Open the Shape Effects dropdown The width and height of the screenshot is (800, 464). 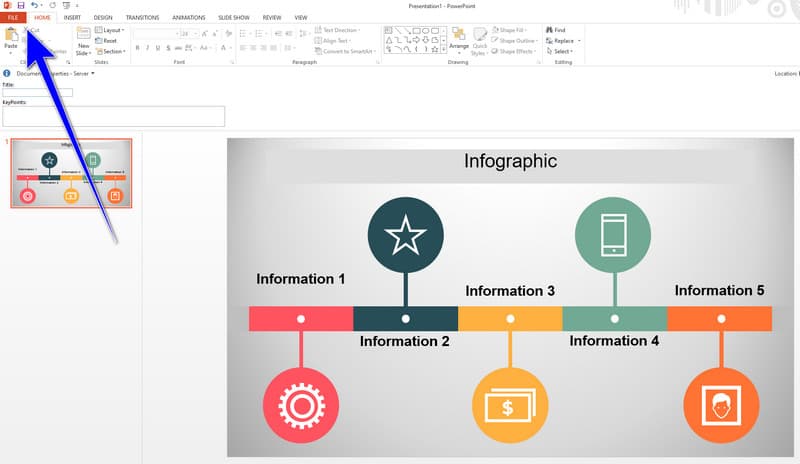tap(514, 52)
